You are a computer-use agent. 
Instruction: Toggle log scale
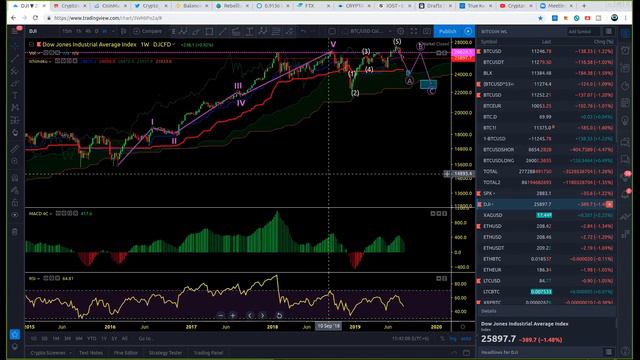point(453,339)
